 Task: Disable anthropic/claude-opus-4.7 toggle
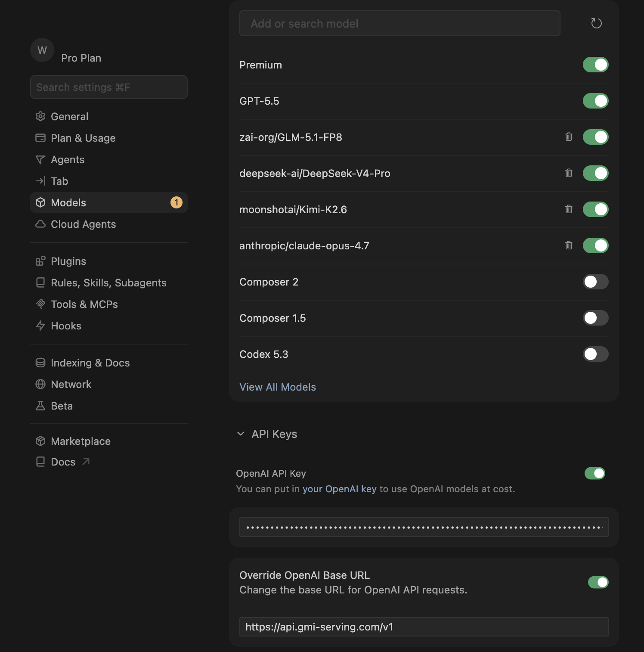click(596, 245)
